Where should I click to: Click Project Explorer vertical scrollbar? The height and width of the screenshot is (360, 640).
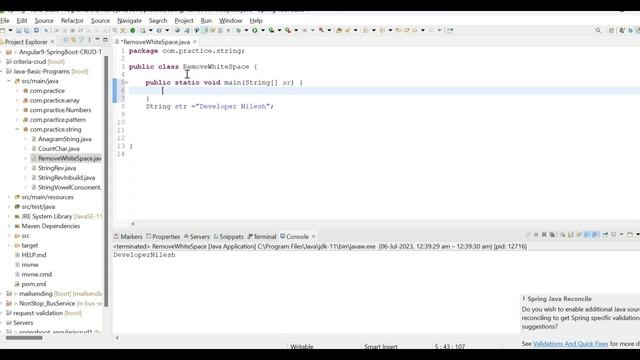(x=107, y=180)
